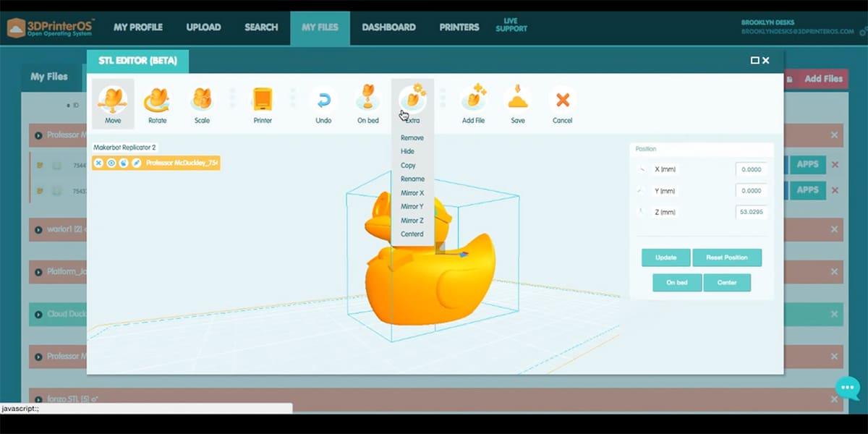
Task: Open the live chat bubble
Action: tap(848, 388)
